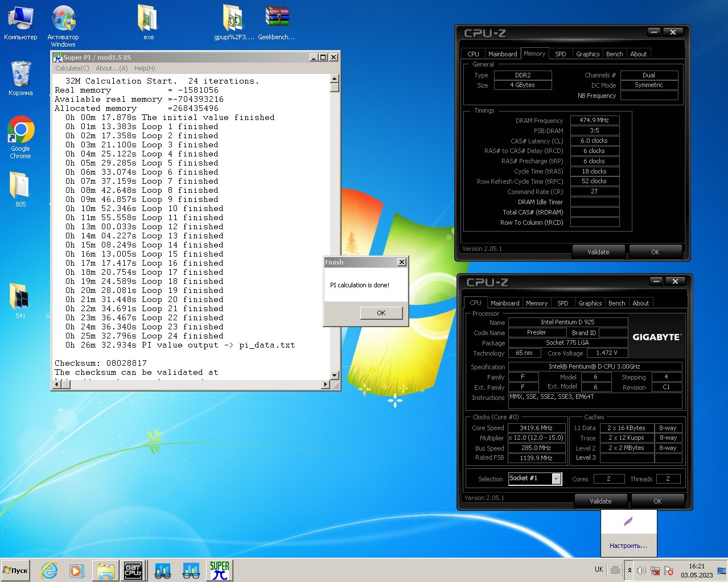Open Graphics tab in upper CPU-Z window

tap(588, 54)
